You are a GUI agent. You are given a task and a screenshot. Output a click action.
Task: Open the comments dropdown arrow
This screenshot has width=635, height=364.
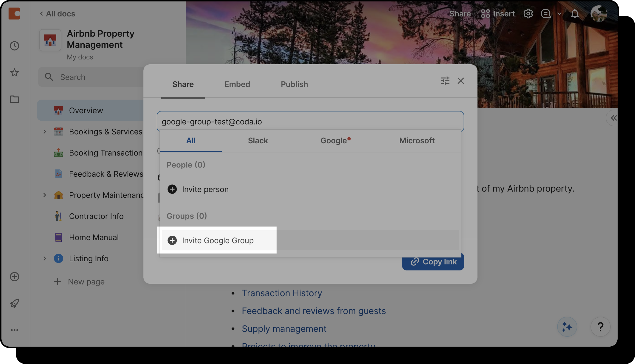tap(560, 14)
